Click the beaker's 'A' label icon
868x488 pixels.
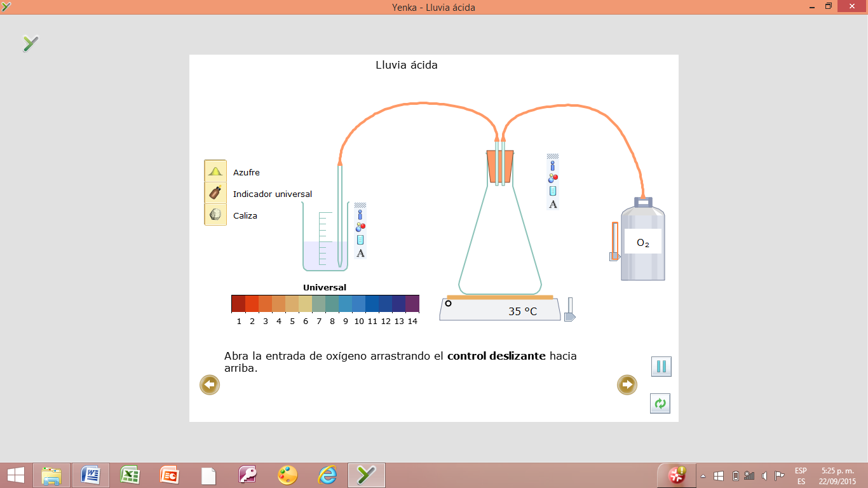[360, 253]
